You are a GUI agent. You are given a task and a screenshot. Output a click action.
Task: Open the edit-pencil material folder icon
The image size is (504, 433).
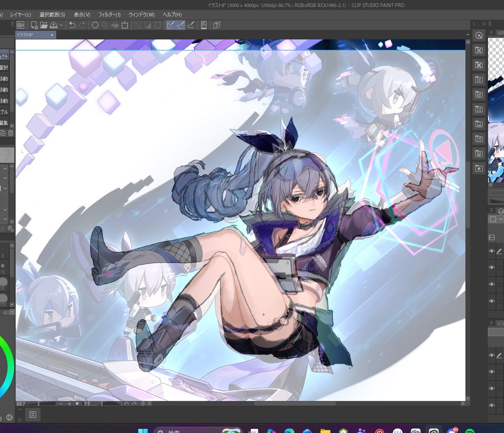478,139
